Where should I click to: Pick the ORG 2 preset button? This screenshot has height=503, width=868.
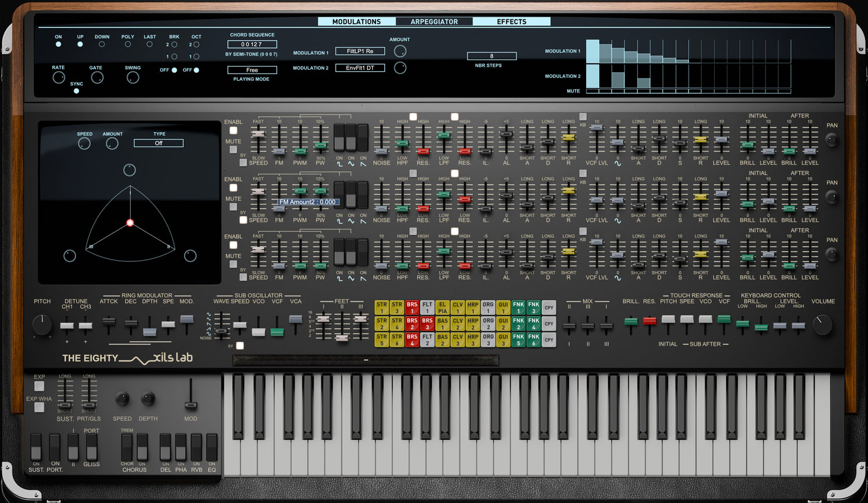click(488, 324)
